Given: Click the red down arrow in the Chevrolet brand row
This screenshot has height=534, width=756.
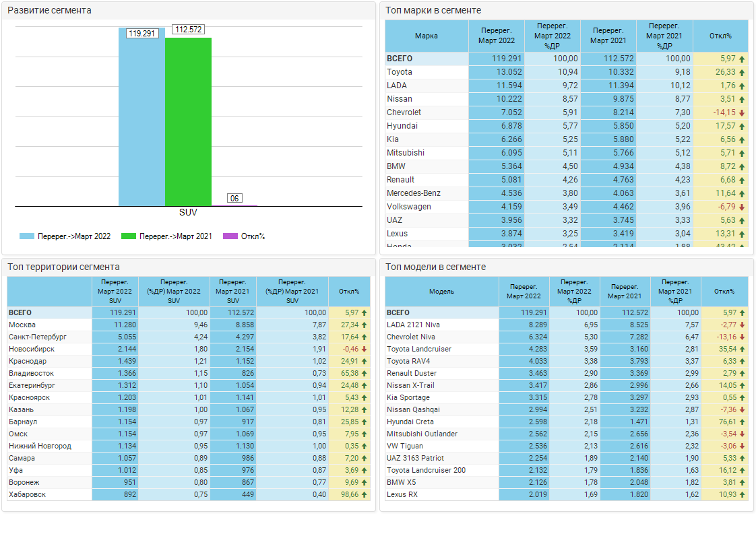Looking at the screenshot, I should (742, 113).
